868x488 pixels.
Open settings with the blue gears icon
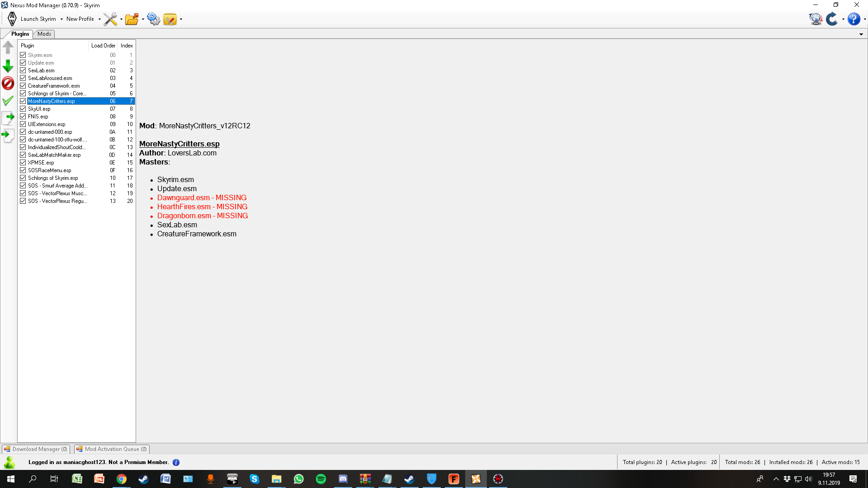(x=154, y=19)
